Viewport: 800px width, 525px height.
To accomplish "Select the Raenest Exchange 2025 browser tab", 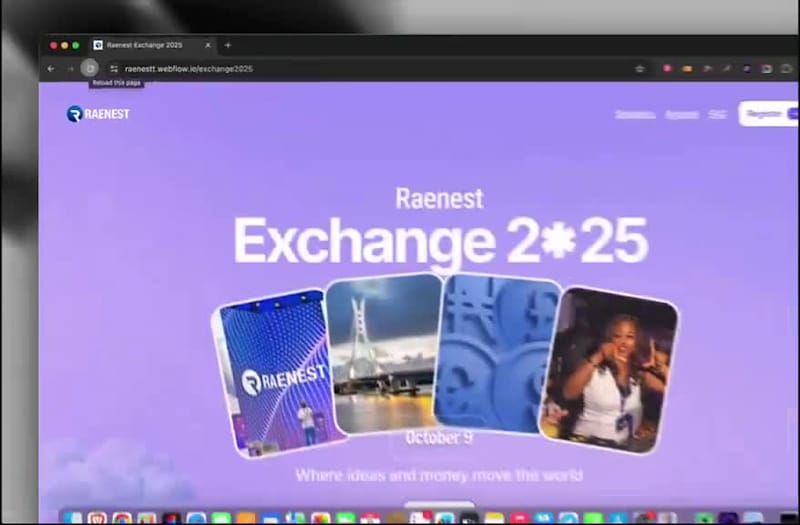I will coord(153,45).
